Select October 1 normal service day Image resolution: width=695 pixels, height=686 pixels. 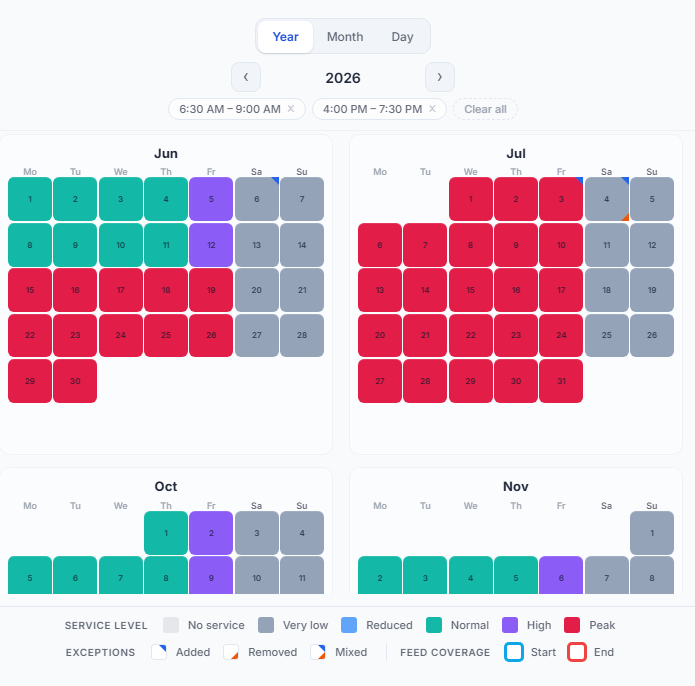(x=166, y=533)
